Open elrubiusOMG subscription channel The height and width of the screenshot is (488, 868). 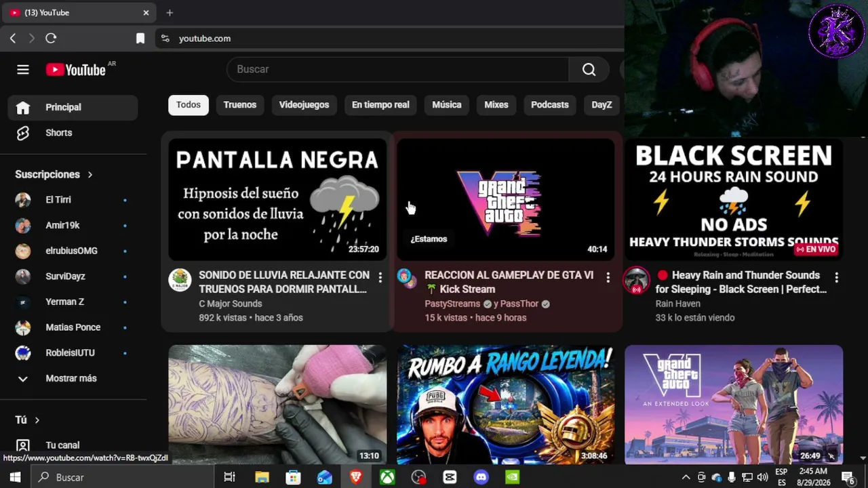click(x=73, y=251)
